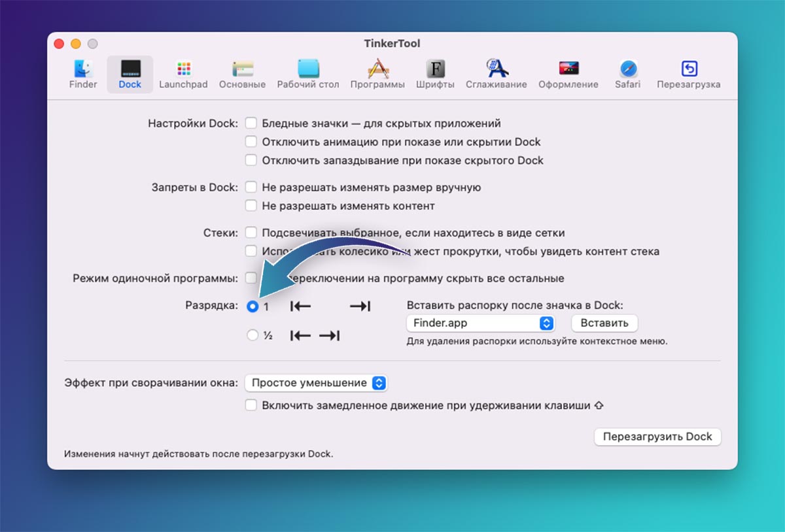Open the Сглаживание settings icon
Image resolution: width=785 pixels, height=532 pixels.
click(496, 69)
